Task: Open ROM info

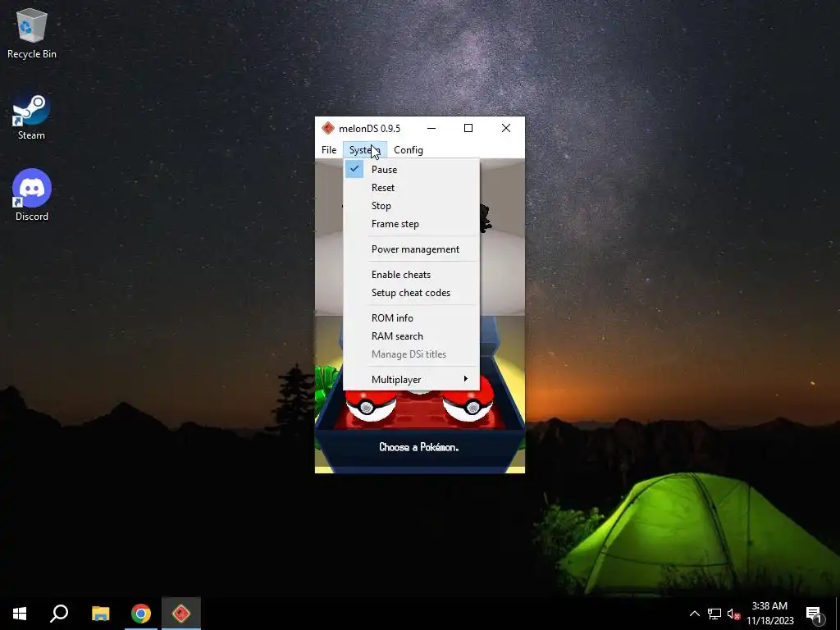Action: pos(411,317)
